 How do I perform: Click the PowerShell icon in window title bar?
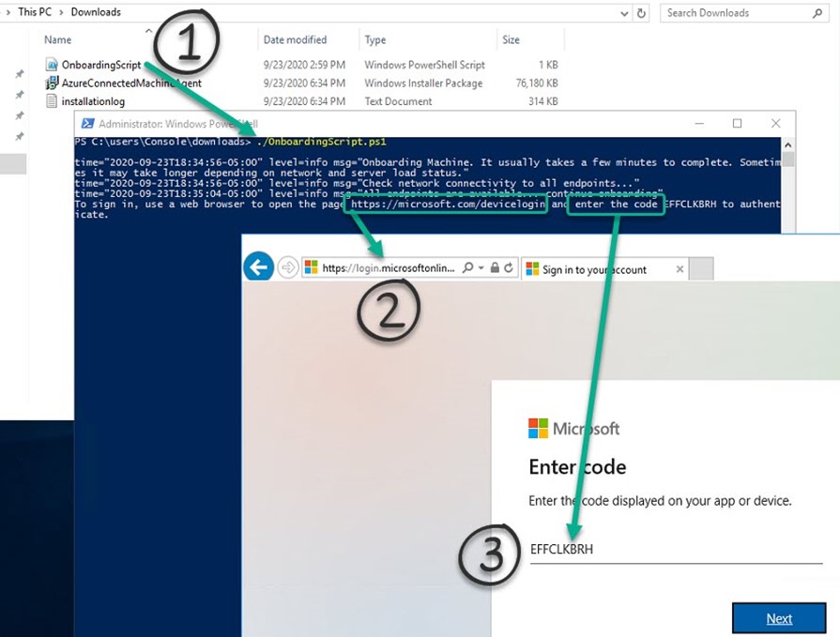click(x=87, y=124)
